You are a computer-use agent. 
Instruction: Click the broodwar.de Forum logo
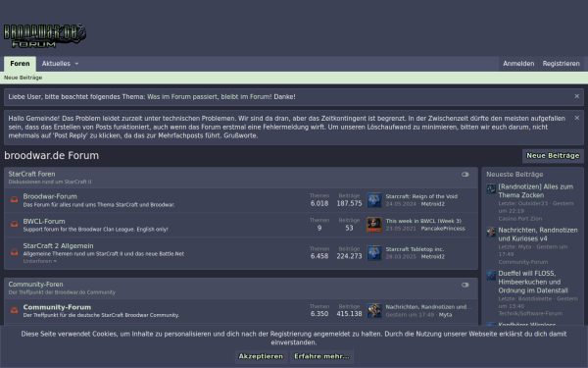(x=45, y=36)
